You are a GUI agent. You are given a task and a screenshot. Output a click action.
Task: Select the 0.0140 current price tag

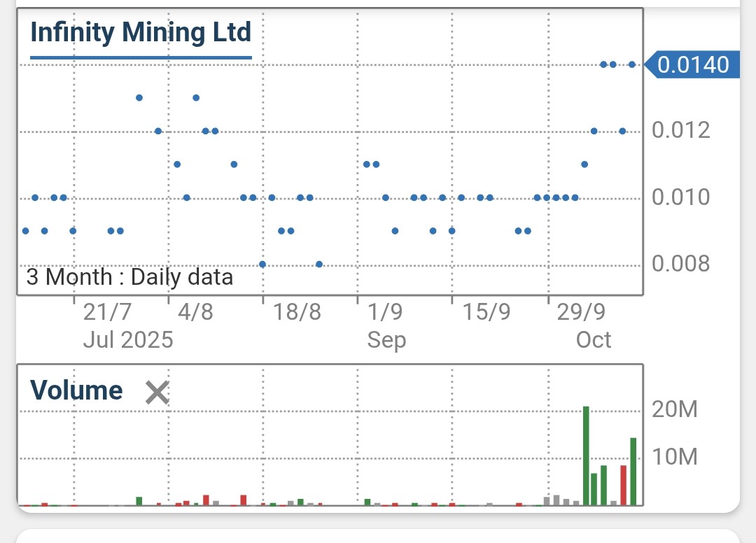pyautogui.click(x=693, y=65)
